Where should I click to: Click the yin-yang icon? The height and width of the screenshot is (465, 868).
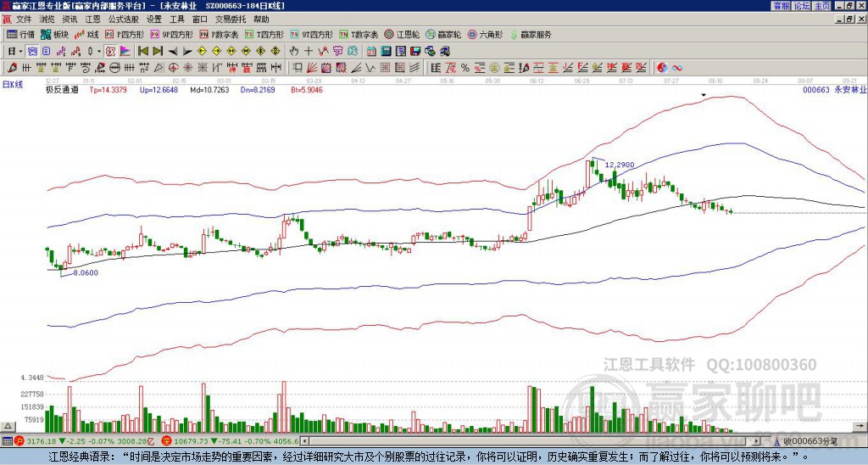point(662,68)
